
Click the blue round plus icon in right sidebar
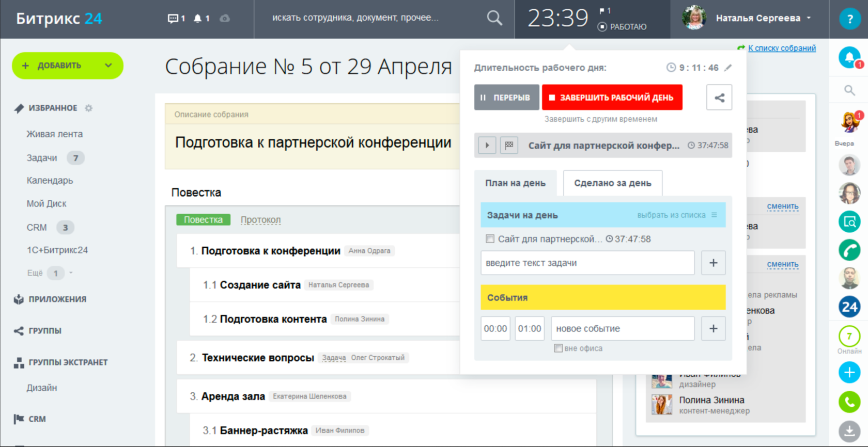coord(849,373)
